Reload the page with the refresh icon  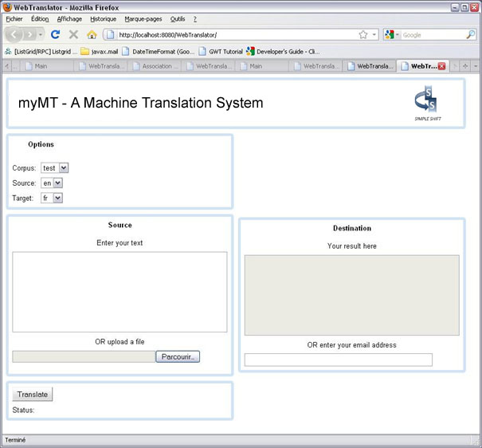55,34
